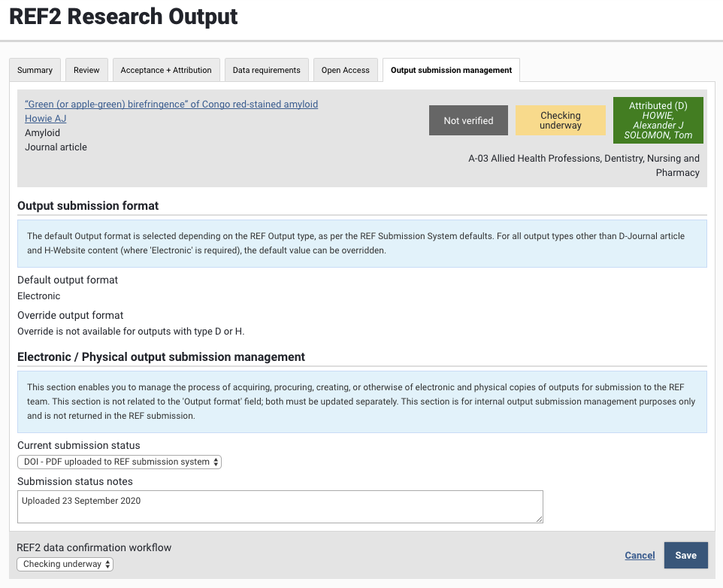
Task: Click the REF2 Research Output page heading
Action: (123, 17)
